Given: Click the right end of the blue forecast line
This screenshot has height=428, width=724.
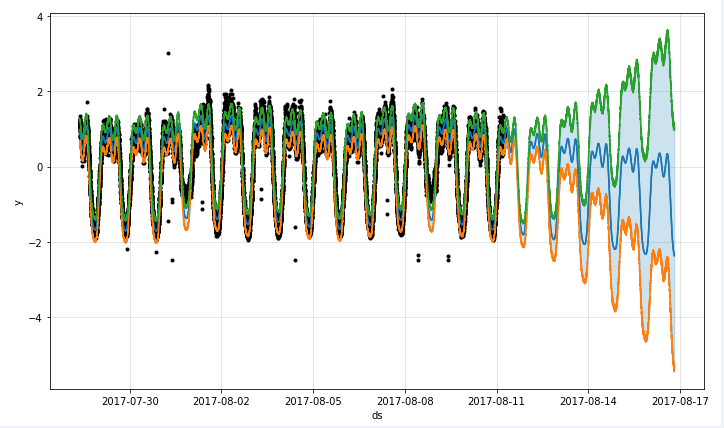Looking at the screenshot, I should pyautogui.click(x=673, y=253).
